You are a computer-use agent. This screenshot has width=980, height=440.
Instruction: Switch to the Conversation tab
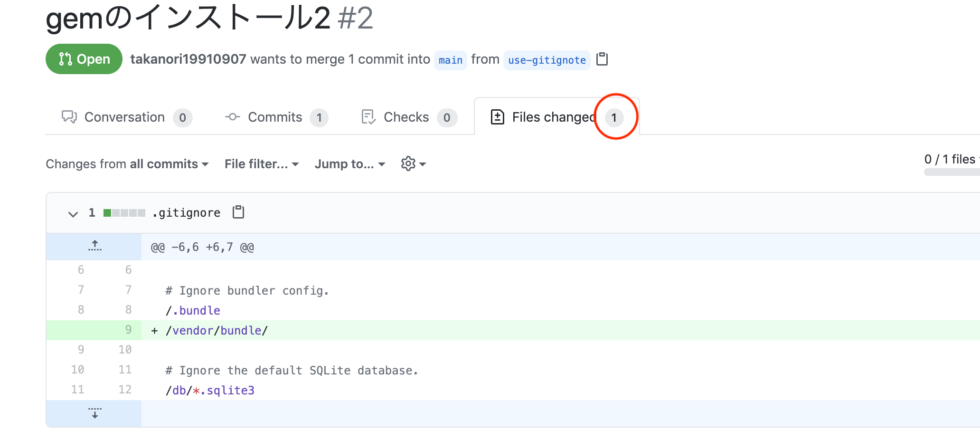click(127, 117)
